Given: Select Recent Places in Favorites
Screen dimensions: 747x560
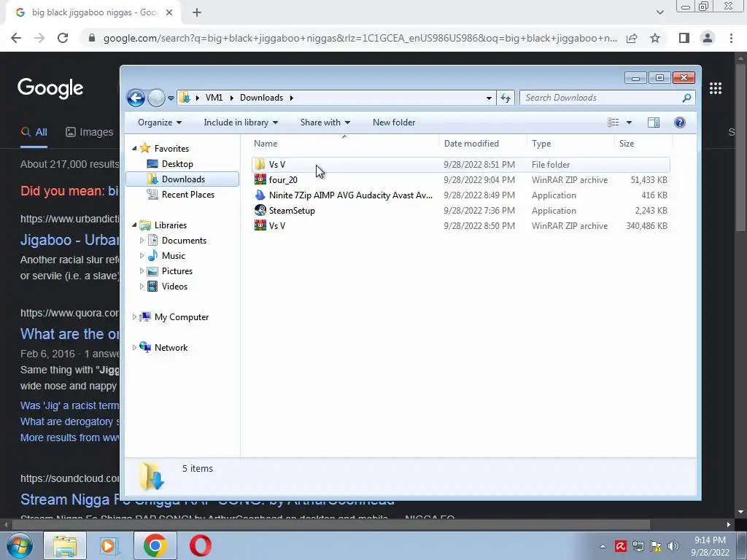Looking at the screenshot, I should 187,194.
